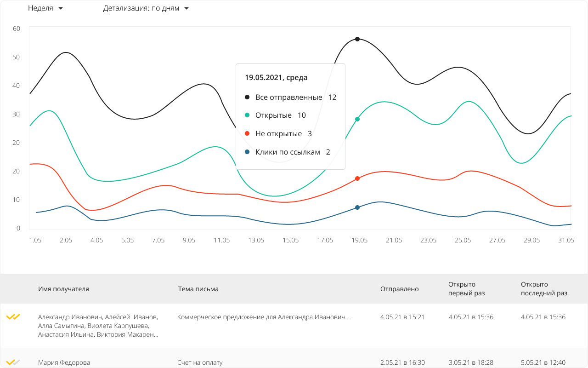
Task: Open the Неделя period dropdown
Action: [x=45, y=8]
